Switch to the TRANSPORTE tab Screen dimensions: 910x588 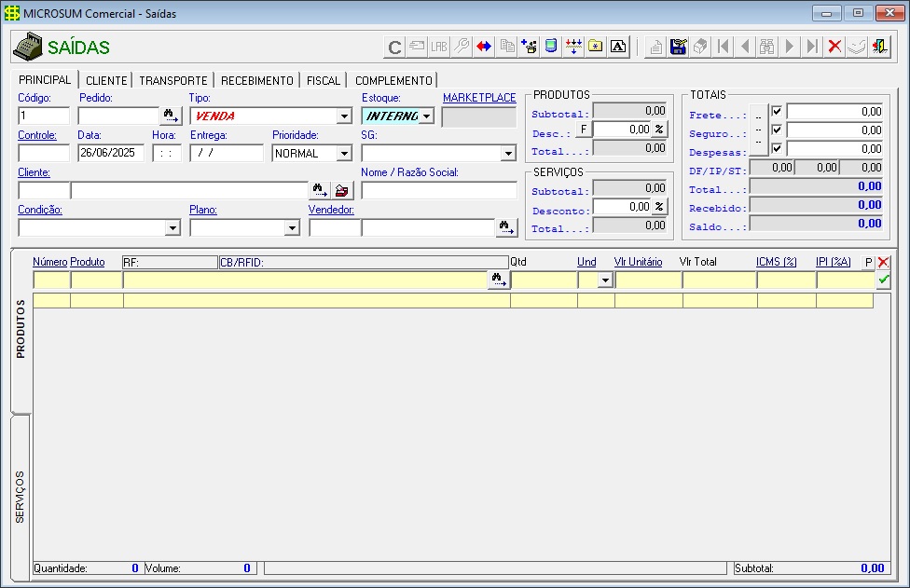173,81
